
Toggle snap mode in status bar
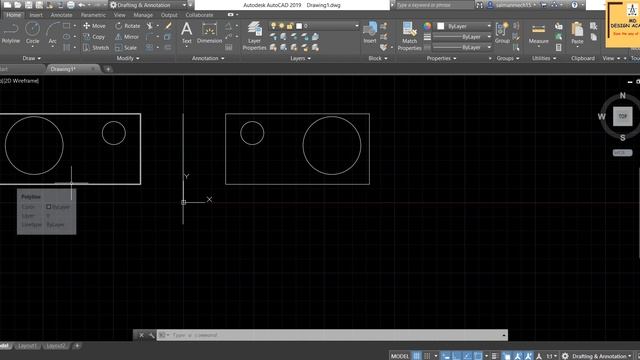coord(427,356)
